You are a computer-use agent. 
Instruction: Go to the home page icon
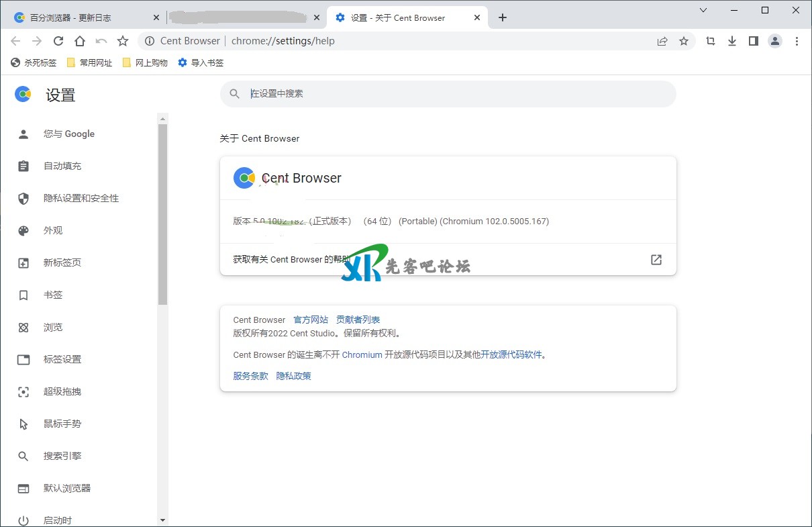[80, 41]
